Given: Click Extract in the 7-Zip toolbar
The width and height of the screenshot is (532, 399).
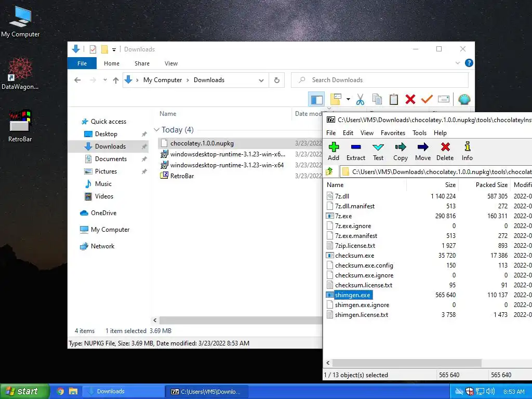Looking at the screenshot, I should click(355, 151).
